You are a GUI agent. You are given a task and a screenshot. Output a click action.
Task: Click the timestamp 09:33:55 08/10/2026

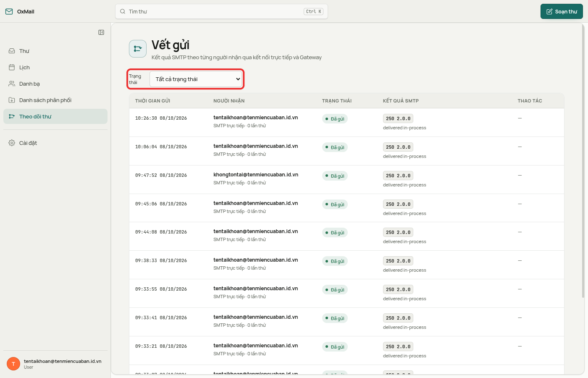click(161, 289)
